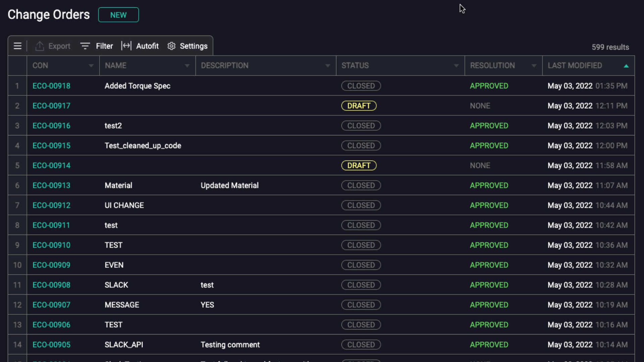Open the NAME column dropdown arrow
The width and height of the screenshot is (644, 362).
187,66
